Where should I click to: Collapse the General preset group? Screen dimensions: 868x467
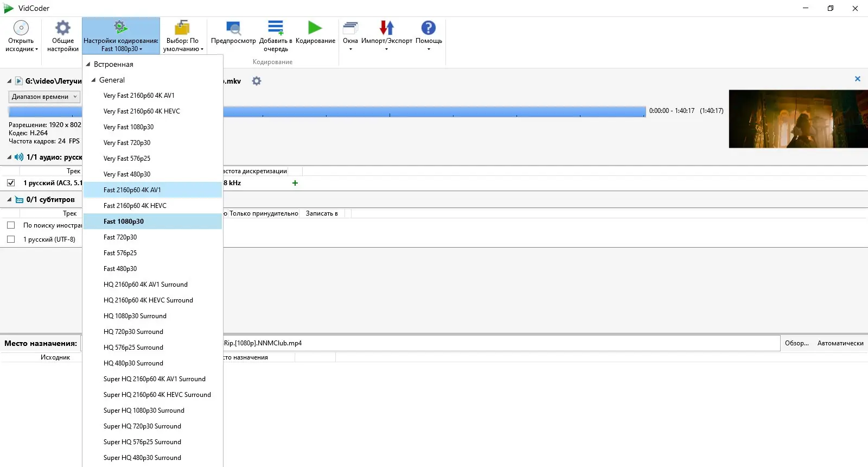(94, 80)
